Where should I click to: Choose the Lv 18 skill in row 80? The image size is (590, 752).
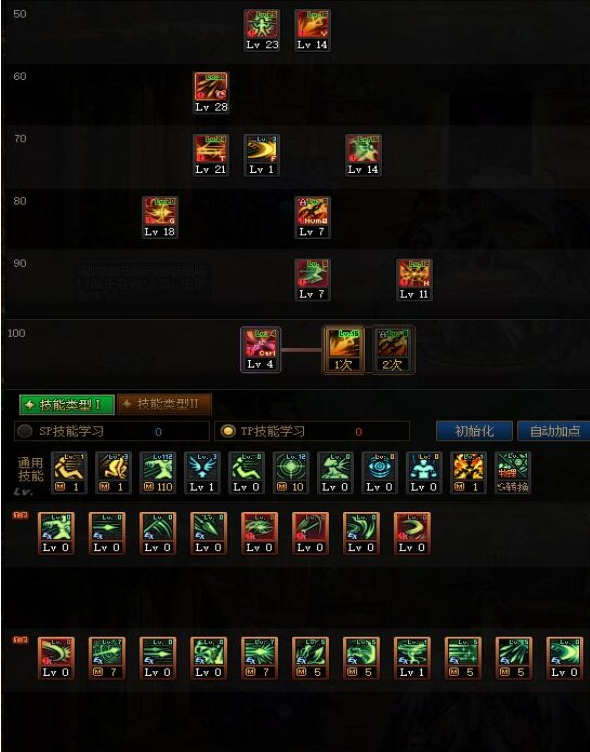coord(160,218)
